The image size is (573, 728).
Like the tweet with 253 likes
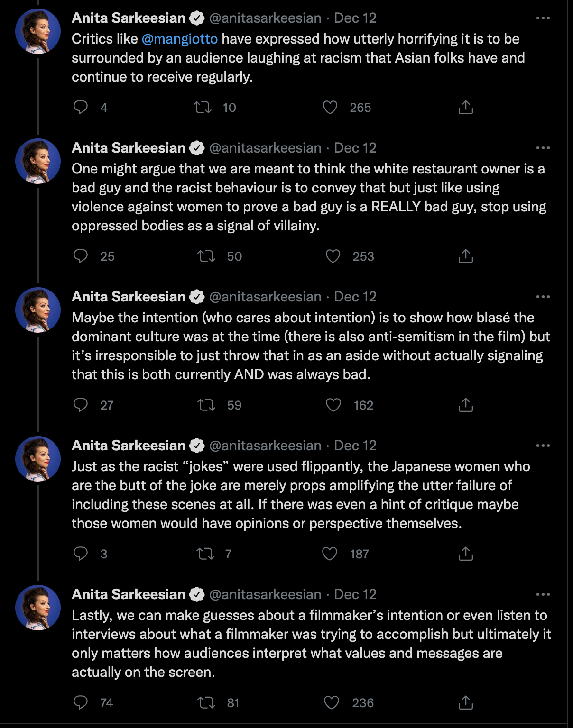333,256
